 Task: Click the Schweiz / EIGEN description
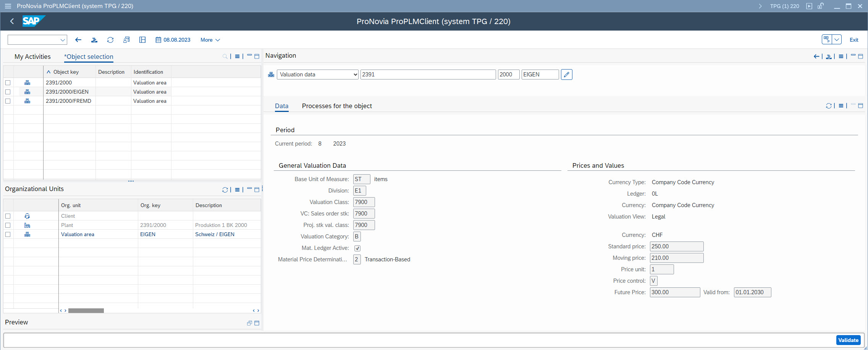[x=215, y=234]
